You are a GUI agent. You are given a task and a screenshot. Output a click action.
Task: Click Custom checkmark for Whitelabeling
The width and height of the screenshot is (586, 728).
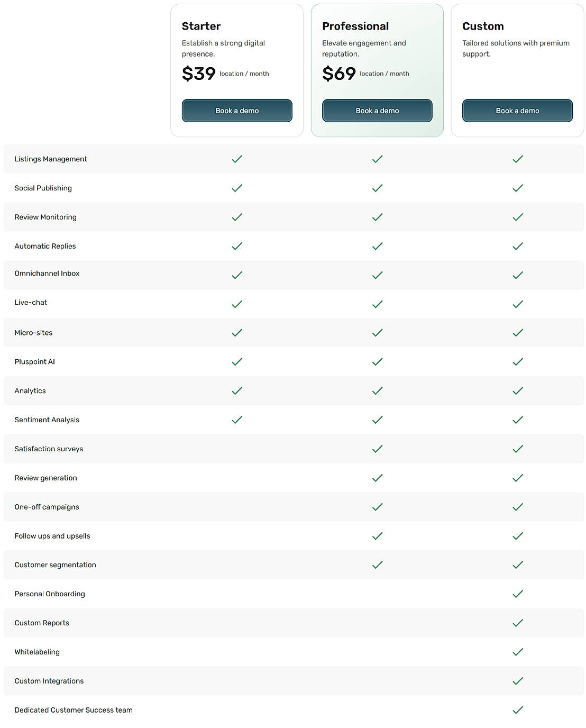(518, 652)
